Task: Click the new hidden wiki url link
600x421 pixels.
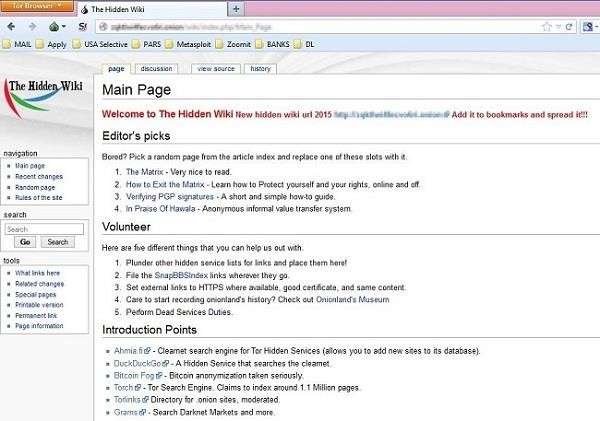Action: tap(391, 114)
